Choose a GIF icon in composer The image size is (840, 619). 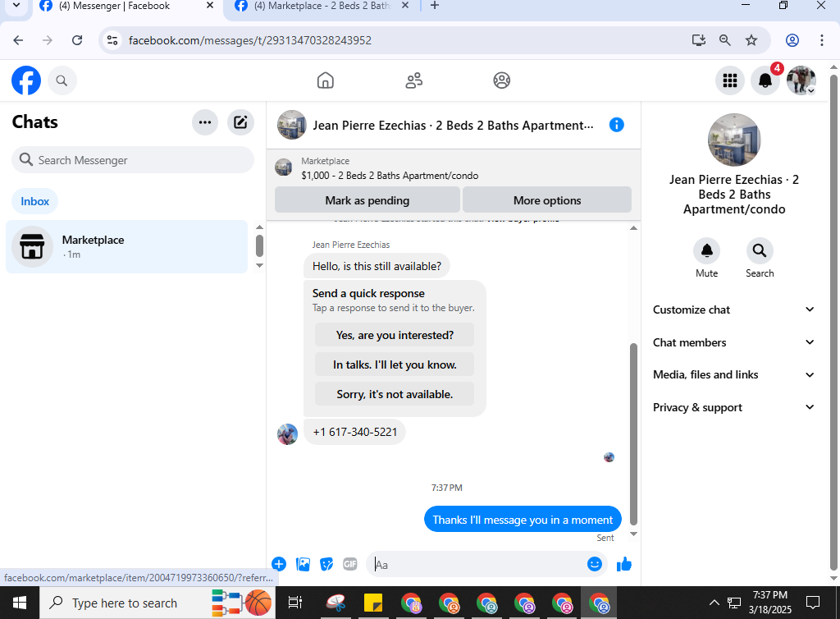[349, 564]
